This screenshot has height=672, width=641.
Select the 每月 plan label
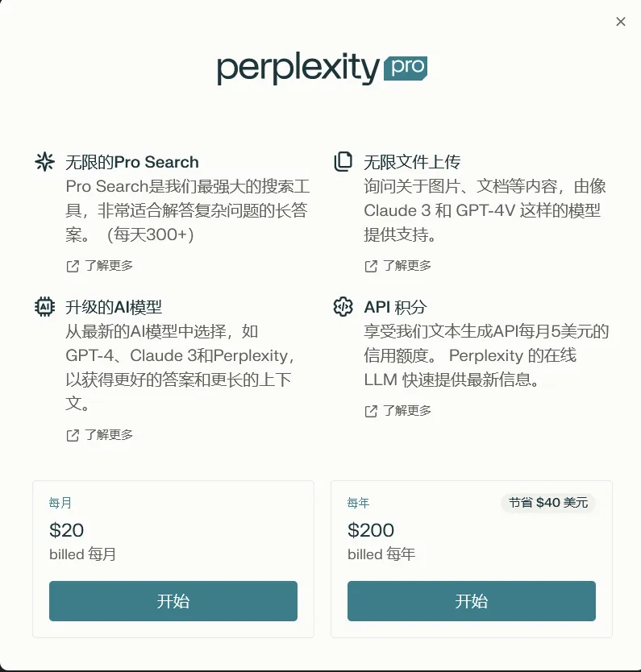click(x=60, y=503)
